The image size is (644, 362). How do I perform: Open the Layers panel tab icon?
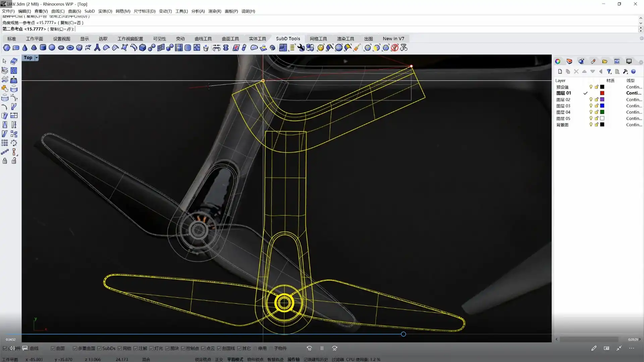(x=569, y=61)
